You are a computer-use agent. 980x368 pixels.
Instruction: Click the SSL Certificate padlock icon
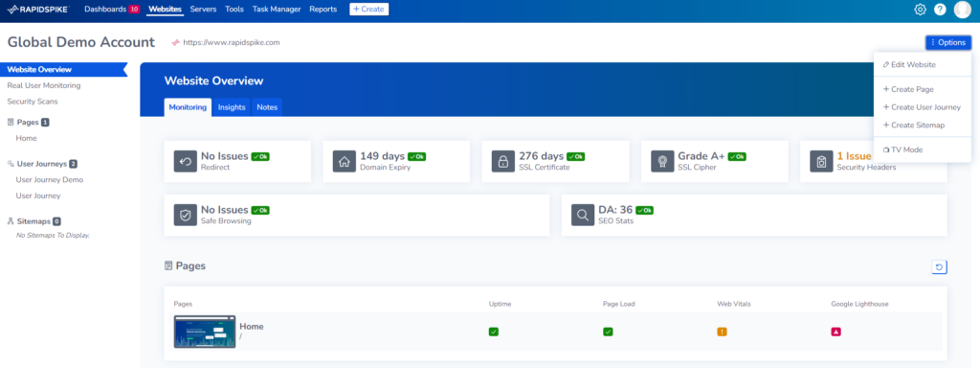[502, 161]
